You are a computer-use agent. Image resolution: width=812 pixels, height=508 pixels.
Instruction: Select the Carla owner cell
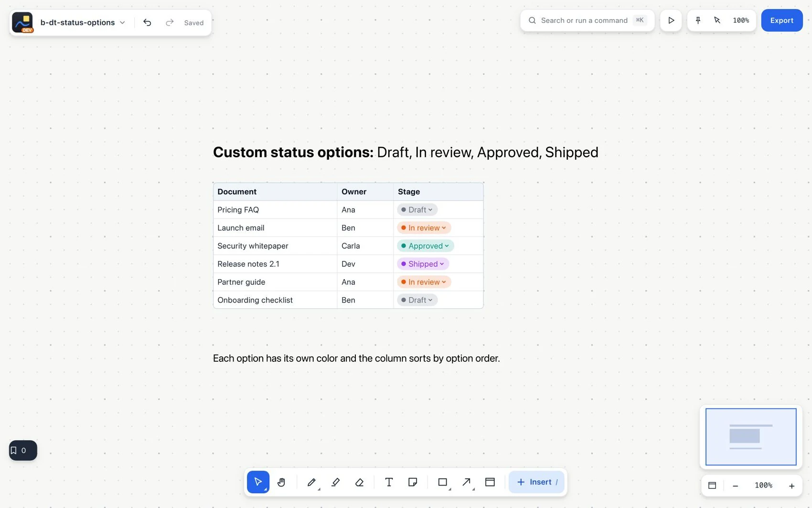tap(365, 246)
